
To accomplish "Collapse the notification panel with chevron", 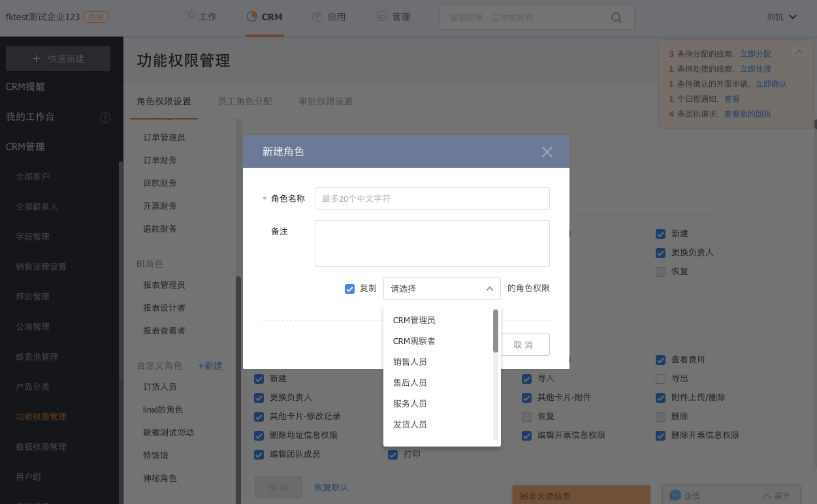I will click(x=798, y=52).
